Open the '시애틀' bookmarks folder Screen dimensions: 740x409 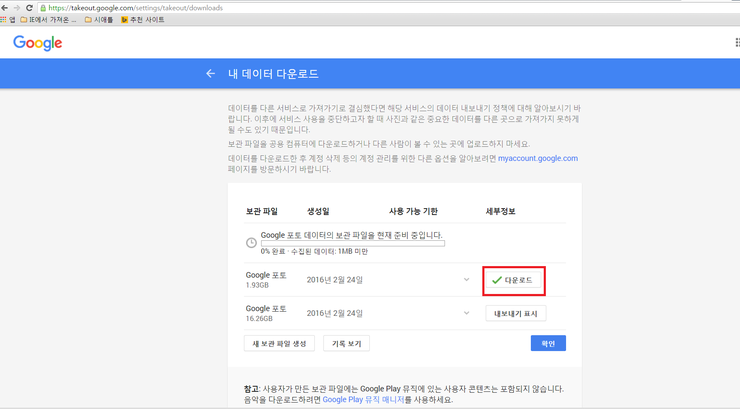coord(99,20)
